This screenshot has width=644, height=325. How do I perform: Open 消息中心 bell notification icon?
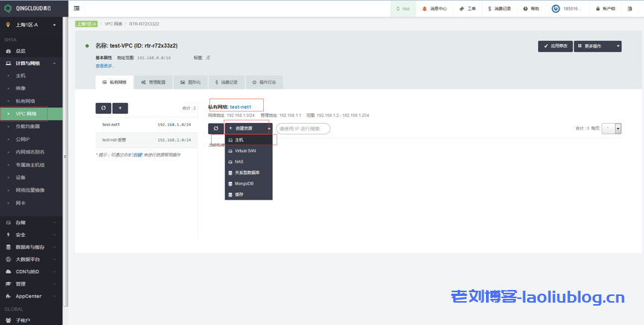pyautogui.click(x=426, y=9)
